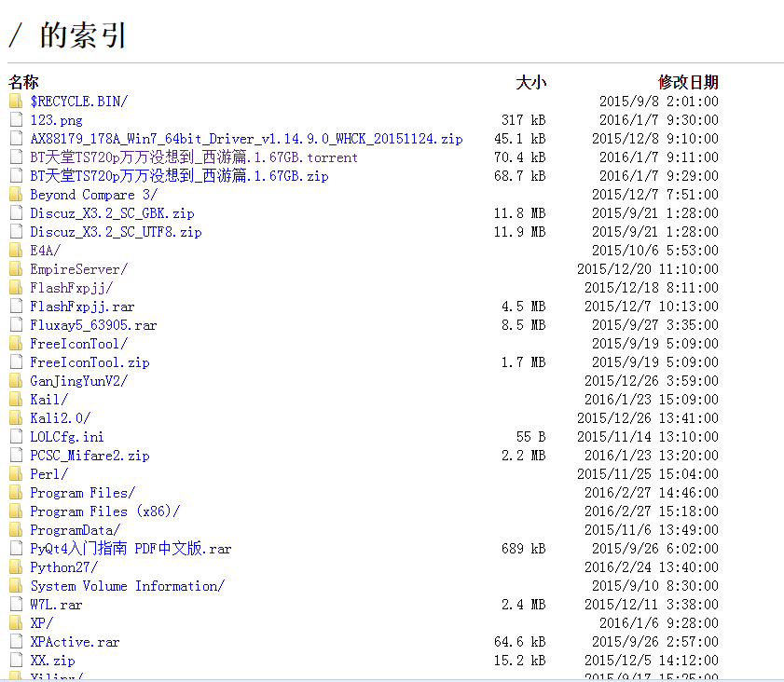Follow the PCSC_Mifare2.zip link

point(89,455)
